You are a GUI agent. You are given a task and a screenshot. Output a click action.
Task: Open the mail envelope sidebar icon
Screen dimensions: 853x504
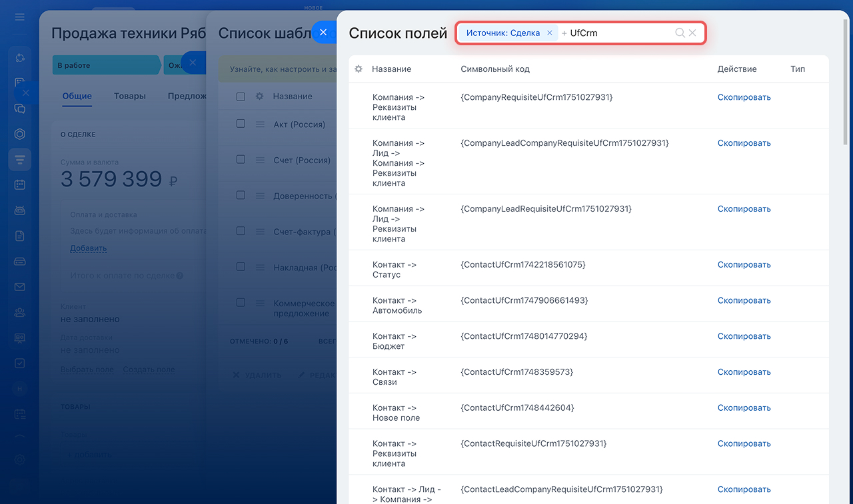19,287
